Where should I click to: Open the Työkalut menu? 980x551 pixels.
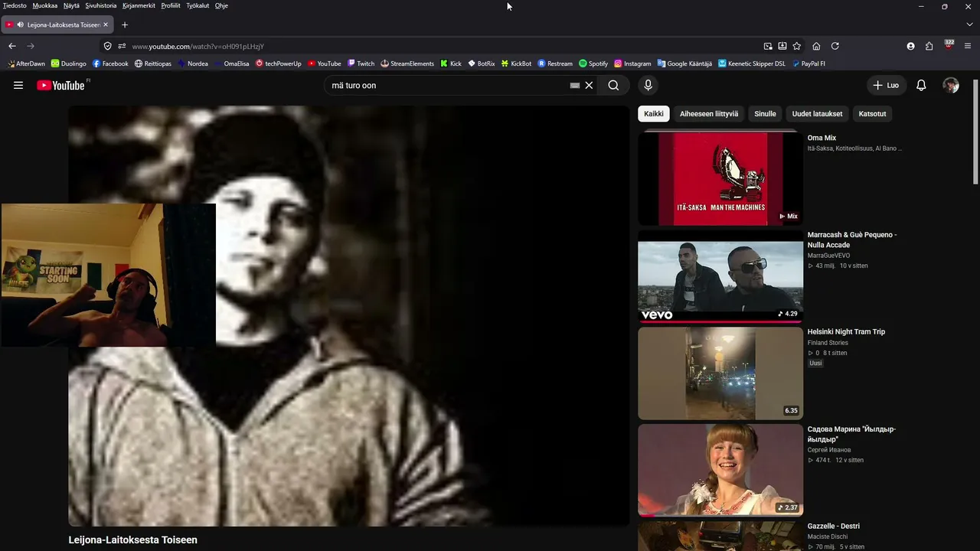click(198, 5)
